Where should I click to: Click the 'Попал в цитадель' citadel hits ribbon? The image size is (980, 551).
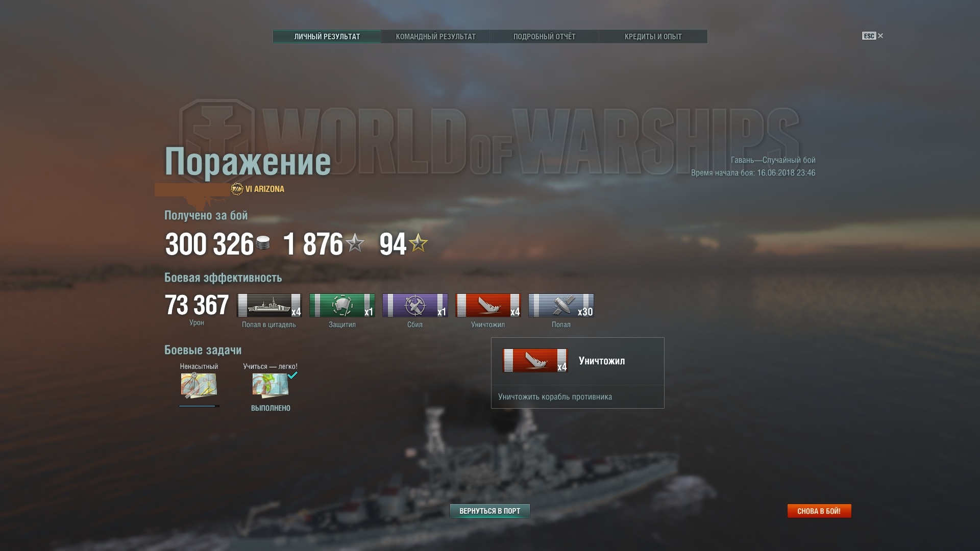click(269, 305)
